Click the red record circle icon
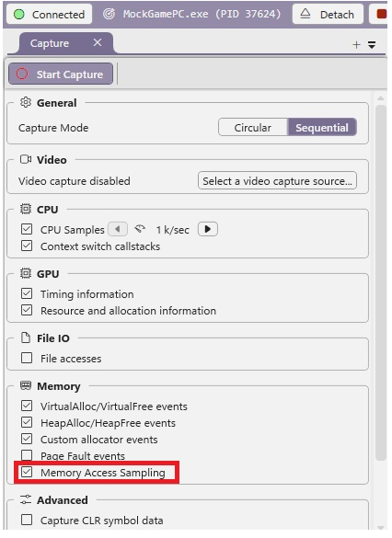Screen dimensions: 392x538 pyautogui.click(x=22, y=74)
